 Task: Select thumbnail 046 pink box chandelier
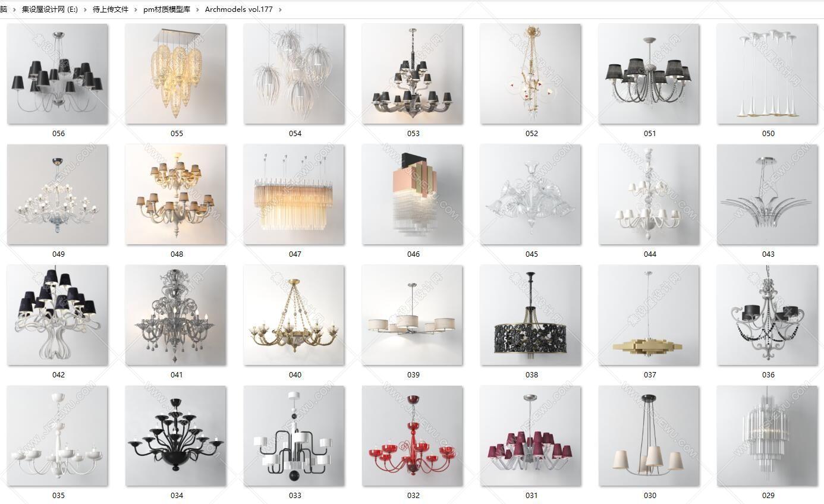[x=413, y=195]
